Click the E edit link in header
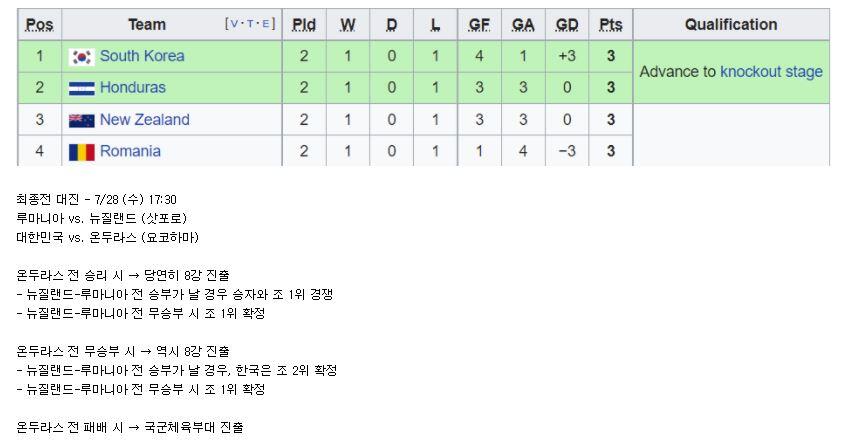Viewport: 846px width, 440px height. pyautogui.click(x=265, y=24)
